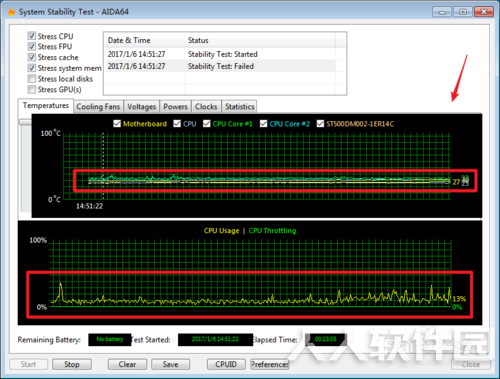Select the Temperatures tab
The width and height of the screenshot is (500, 379).
[x=46, y=106]
